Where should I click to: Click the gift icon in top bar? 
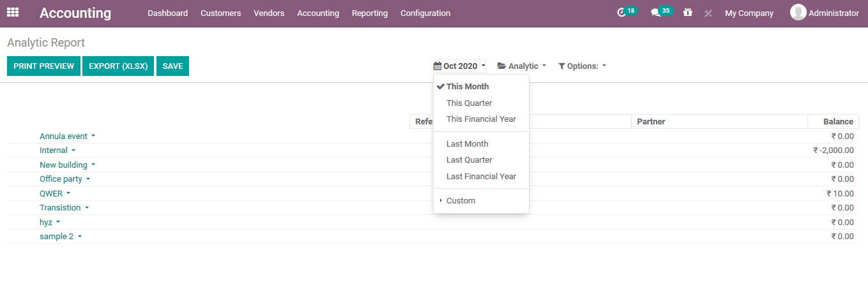(x=687, y=13)
